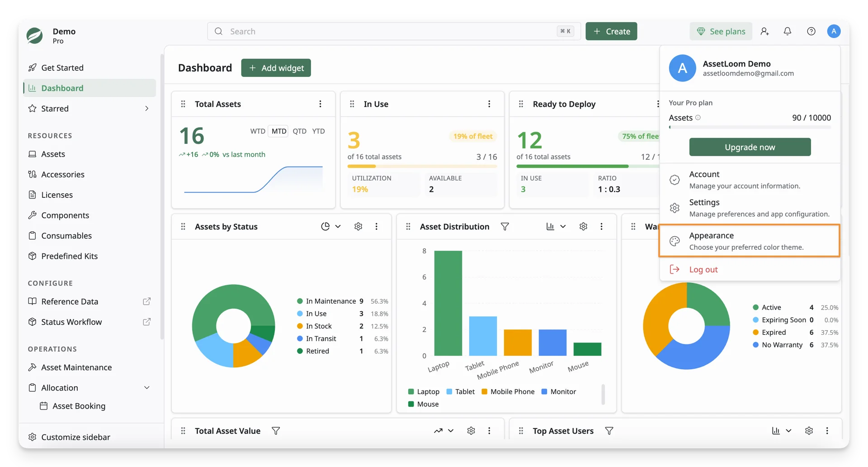This screenshot has width=868, height=467.
Task: Click the Top Asset Users settings gear
Action: point(809,431)
